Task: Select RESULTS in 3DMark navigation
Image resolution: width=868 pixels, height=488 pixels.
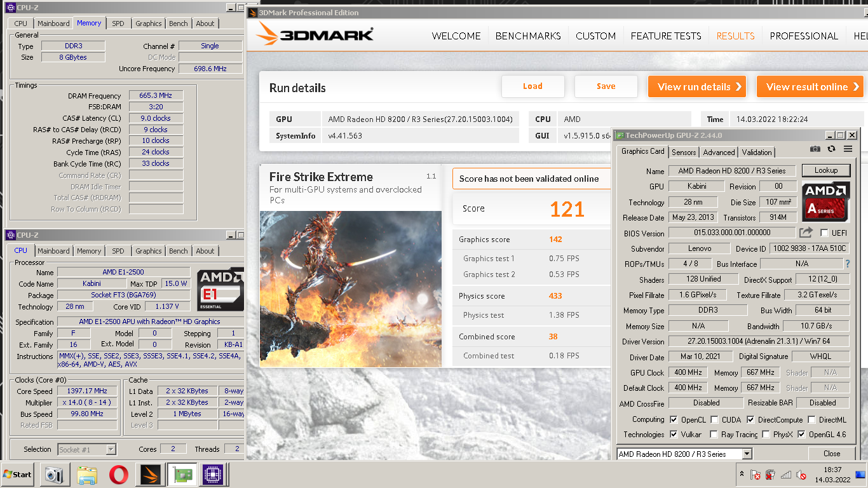Action: [x=735, y=36]
